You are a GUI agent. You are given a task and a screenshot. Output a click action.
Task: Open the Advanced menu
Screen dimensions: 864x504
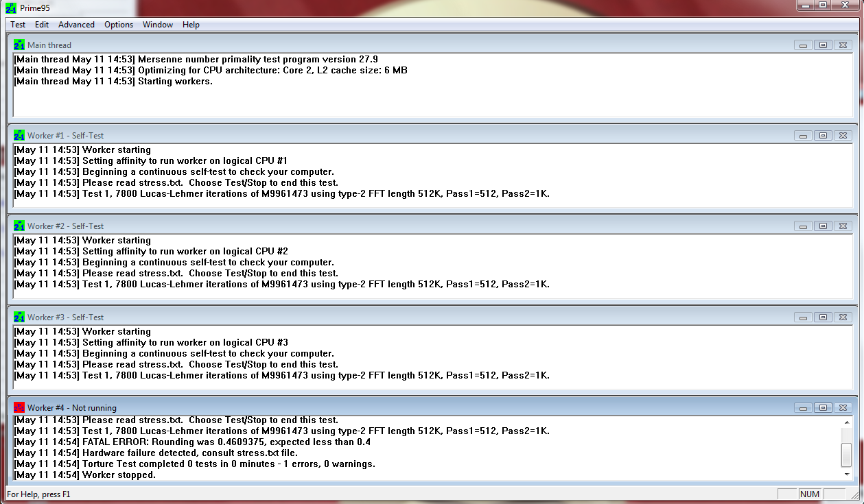click(x=76, y=25)
